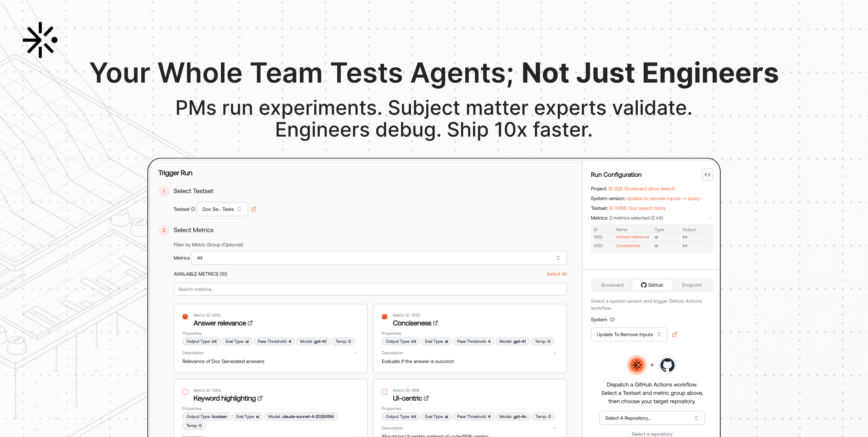Open the Testset external link icon
The height and width of the screenshot is (437, 868).
pos(254,209)
